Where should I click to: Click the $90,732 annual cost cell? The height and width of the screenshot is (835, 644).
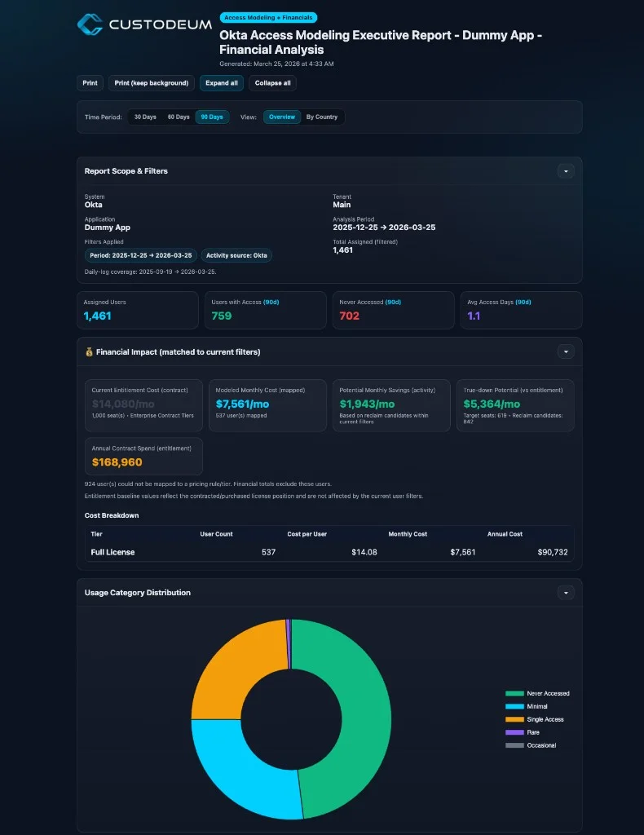tap(553, 552)
